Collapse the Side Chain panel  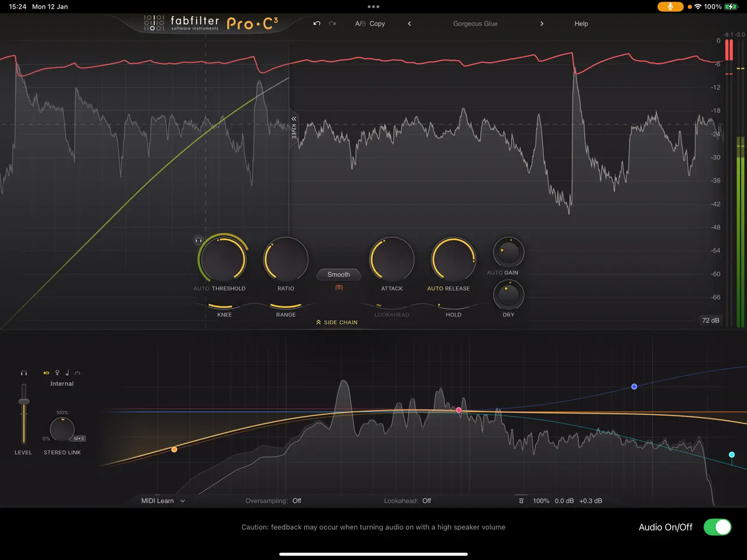(x=336, y=322)
